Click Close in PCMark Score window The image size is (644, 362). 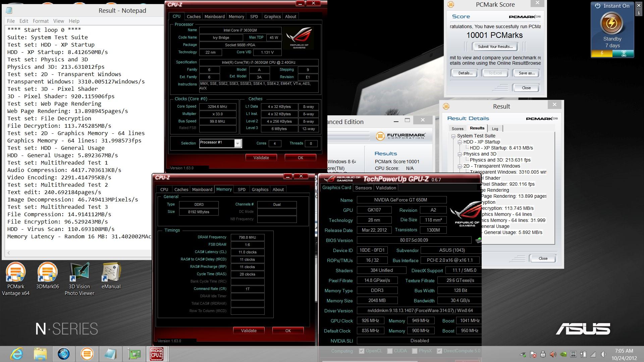[x=526, y=88]
